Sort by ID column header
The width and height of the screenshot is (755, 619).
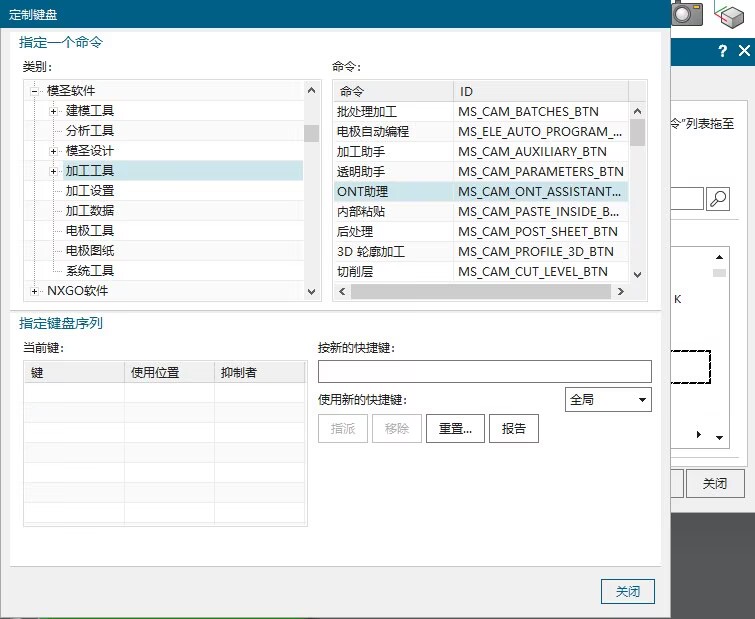pos(541,91)
